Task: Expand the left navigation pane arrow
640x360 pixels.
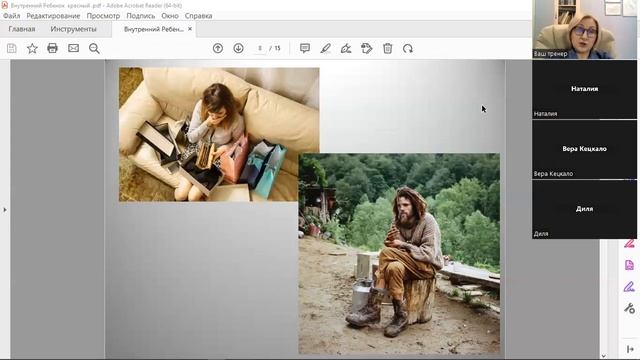Action: [x=5, y=210]
